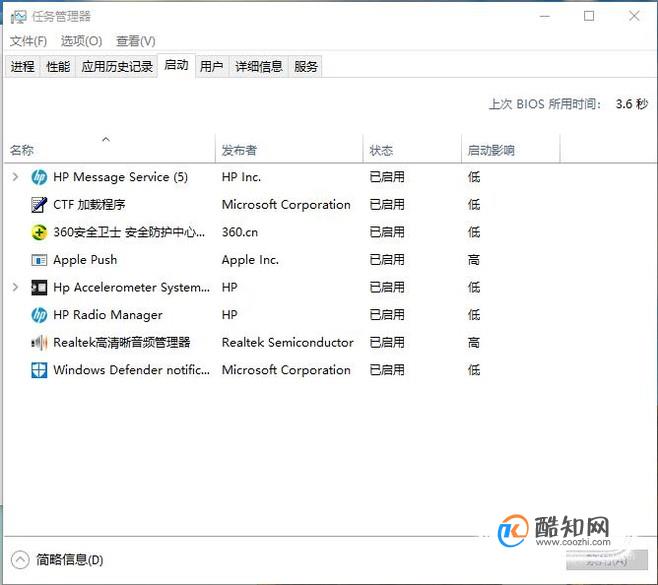The image size is (658, 585).
Task: Select the CTF 加载程序 entry
Action: [89, 205]
